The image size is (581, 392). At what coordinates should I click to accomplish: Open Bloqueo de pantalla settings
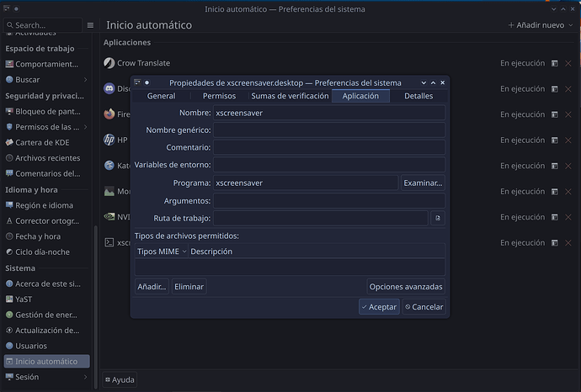[x=46, y=111]
